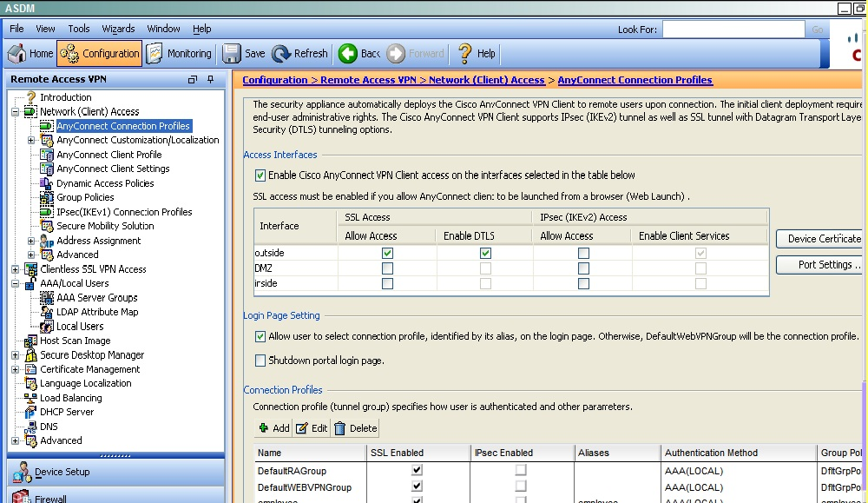Open the View menu
Image resolution: width=868 pixels, height=503 pixels.
45,29
